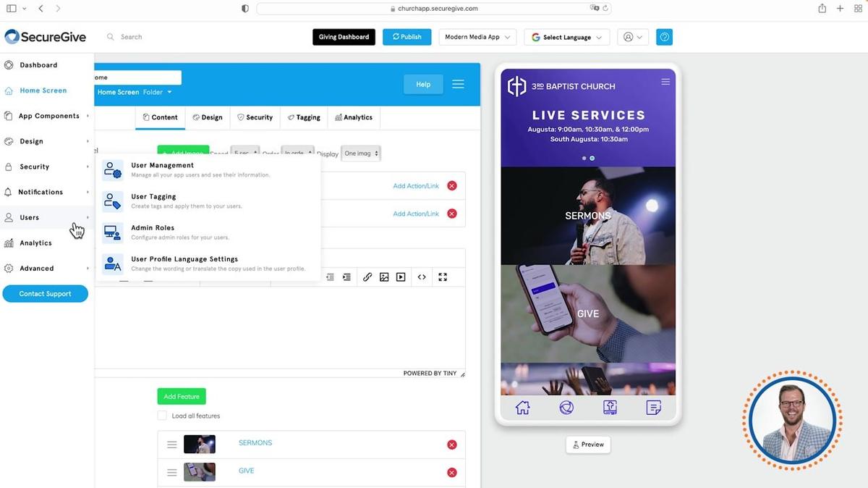Open the Select Language dropdown

click(566, 36)
